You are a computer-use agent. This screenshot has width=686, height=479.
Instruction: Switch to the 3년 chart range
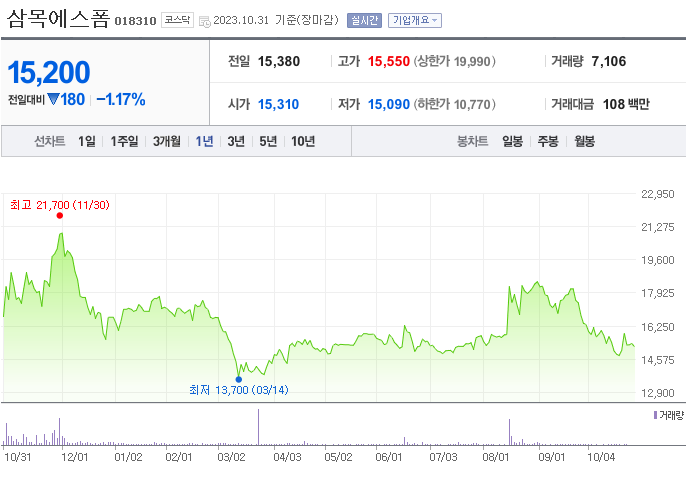click(x=236, y=141)
